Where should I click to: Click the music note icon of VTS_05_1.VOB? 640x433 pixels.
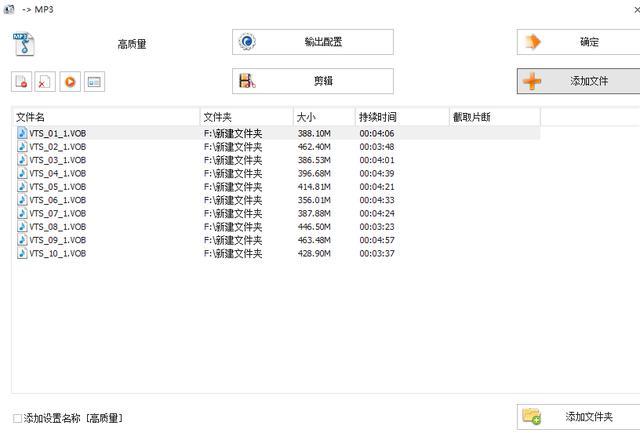tap(22, 187)
